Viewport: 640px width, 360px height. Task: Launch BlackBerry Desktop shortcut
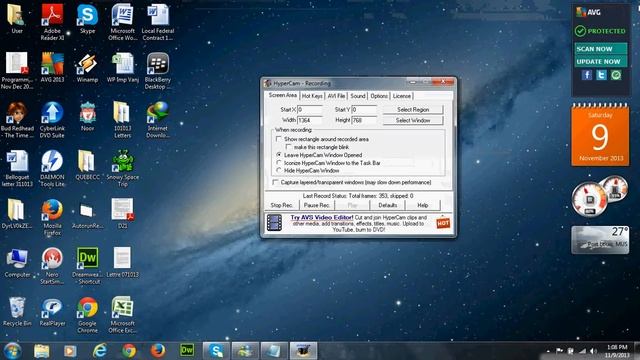158,70
